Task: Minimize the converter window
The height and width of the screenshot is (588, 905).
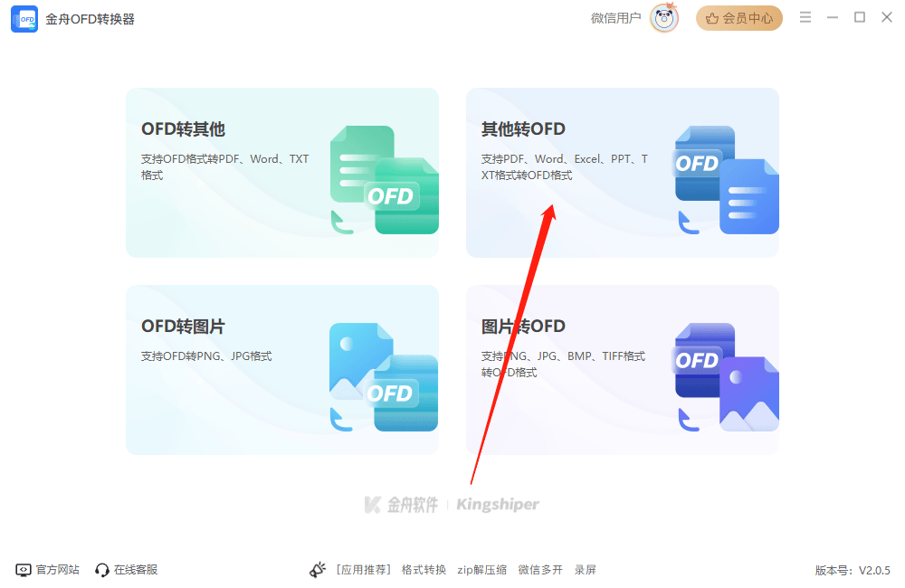Action: tap(833, 18)
